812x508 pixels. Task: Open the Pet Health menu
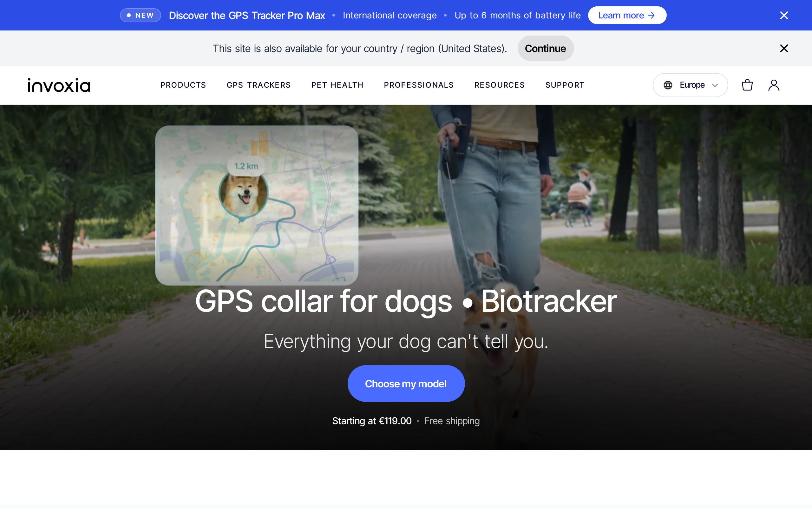[337, 85]
